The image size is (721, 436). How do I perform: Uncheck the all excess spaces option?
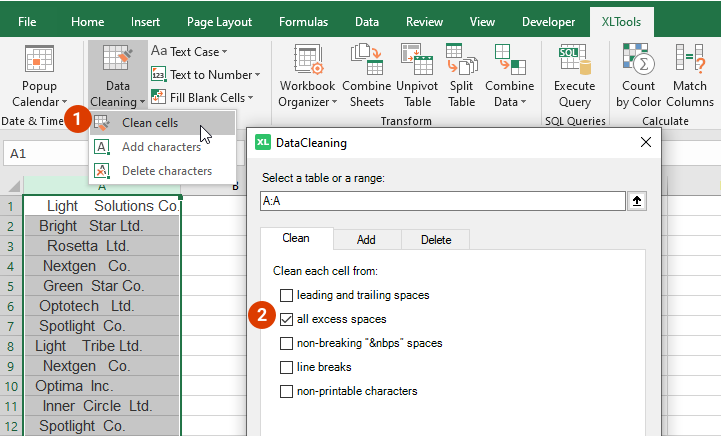coord(287,319)
